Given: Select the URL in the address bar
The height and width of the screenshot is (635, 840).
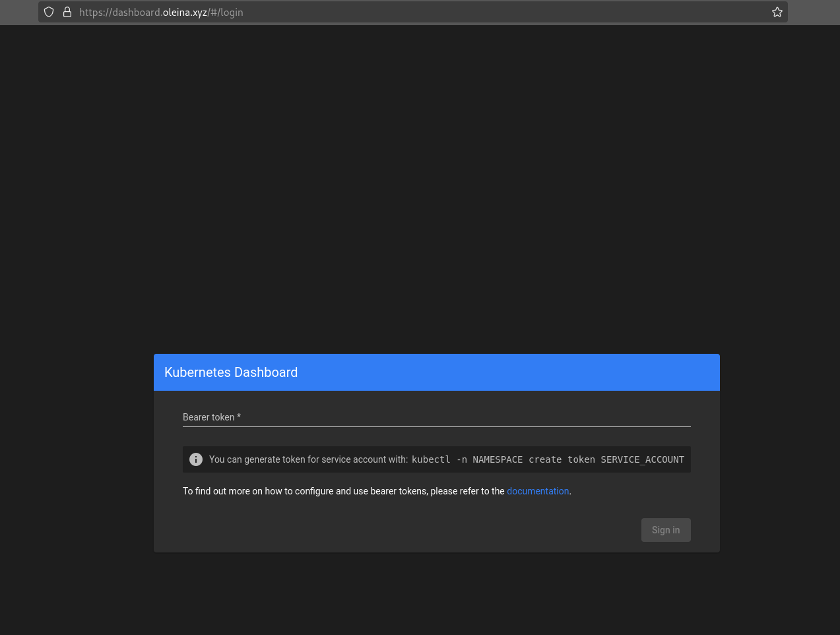Looking at the screenshot, I should 161,12.
